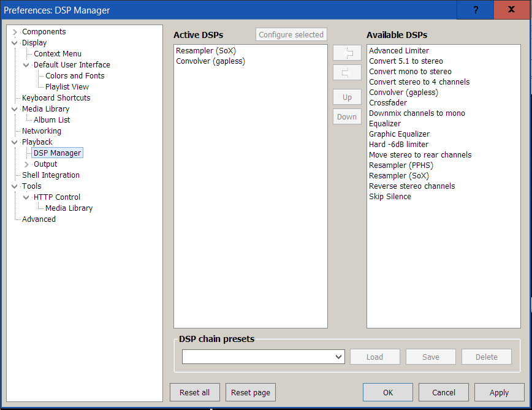Viewport: 532px width, 410px height.
Task: Open the Advanced preferences page
Action: [x=39, y=219]
